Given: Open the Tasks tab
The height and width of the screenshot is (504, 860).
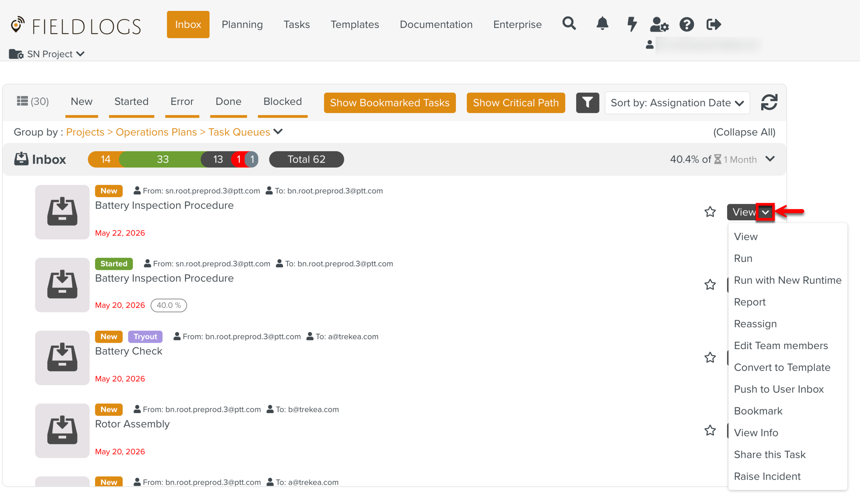Looking at the screenshot, I should point(297,24).
